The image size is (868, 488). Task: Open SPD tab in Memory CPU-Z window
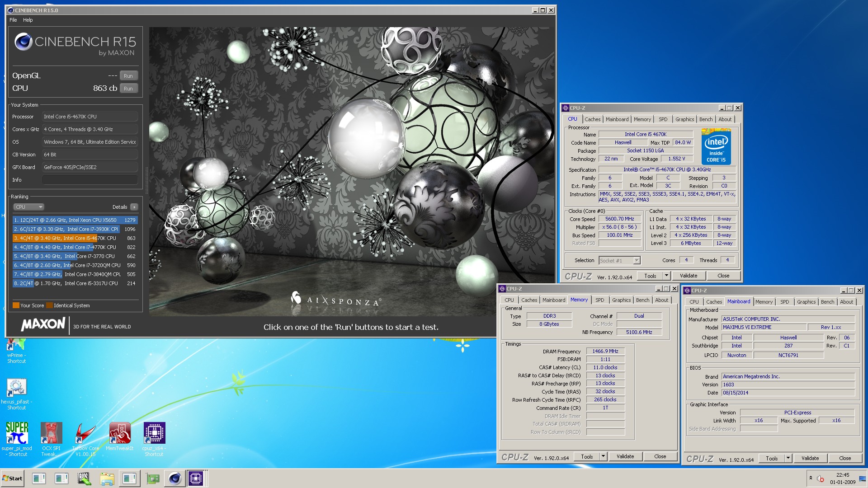coord(599,300)
